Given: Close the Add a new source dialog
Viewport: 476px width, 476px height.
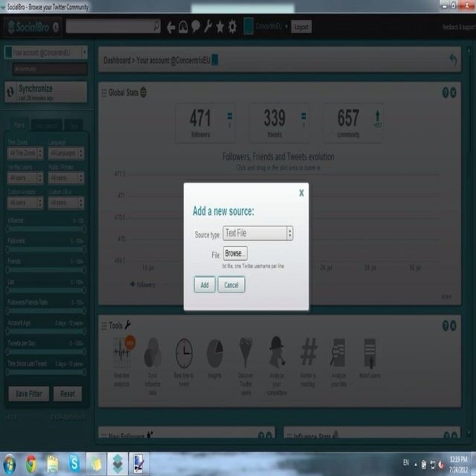Looking at the screenshot, I should [x=301, y=193].
